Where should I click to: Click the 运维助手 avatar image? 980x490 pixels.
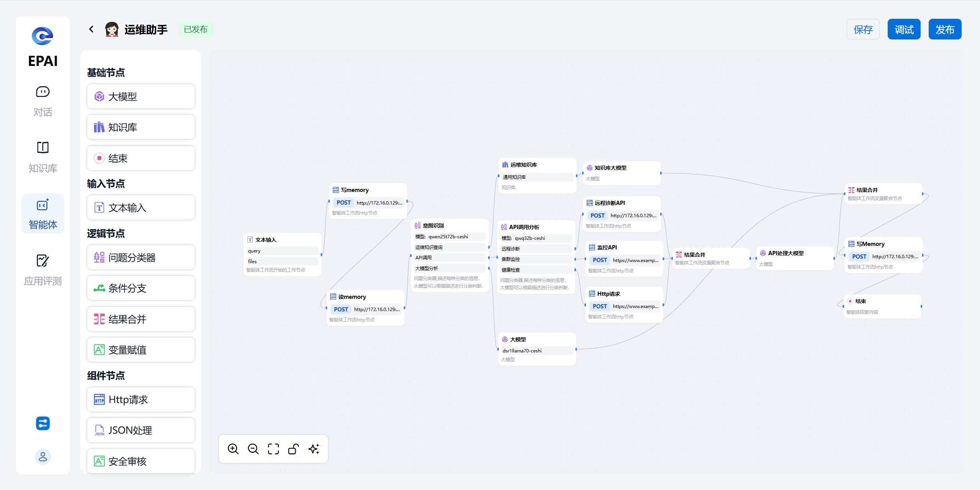pos(112,29)
